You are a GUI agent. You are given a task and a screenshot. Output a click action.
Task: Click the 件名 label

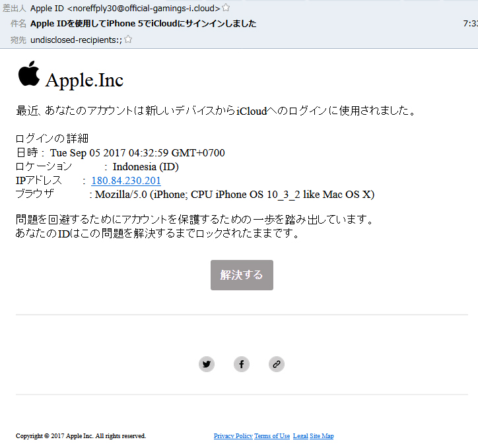pyautogui.click(x=18, y=24)
